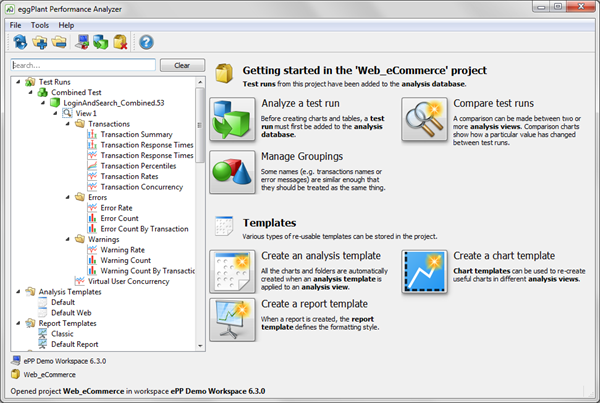Select 'Error Rate' in the tree

click(116, 208)
